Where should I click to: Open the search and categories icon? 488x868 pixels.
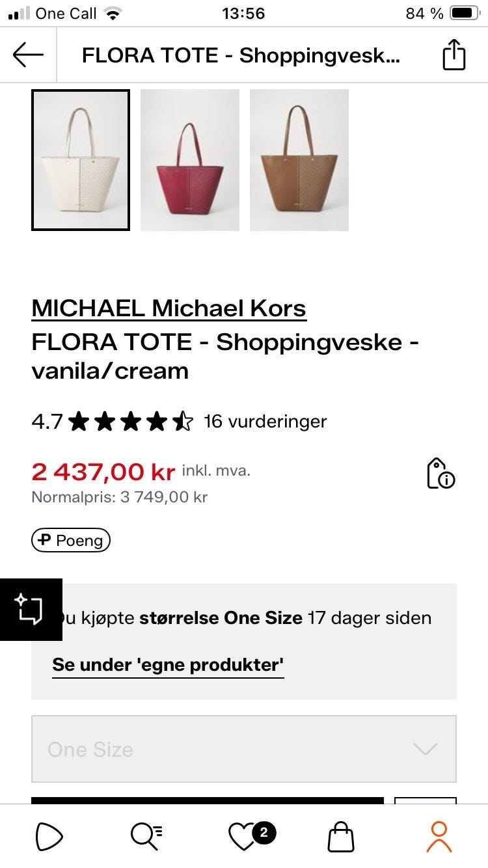click(146, 837)
